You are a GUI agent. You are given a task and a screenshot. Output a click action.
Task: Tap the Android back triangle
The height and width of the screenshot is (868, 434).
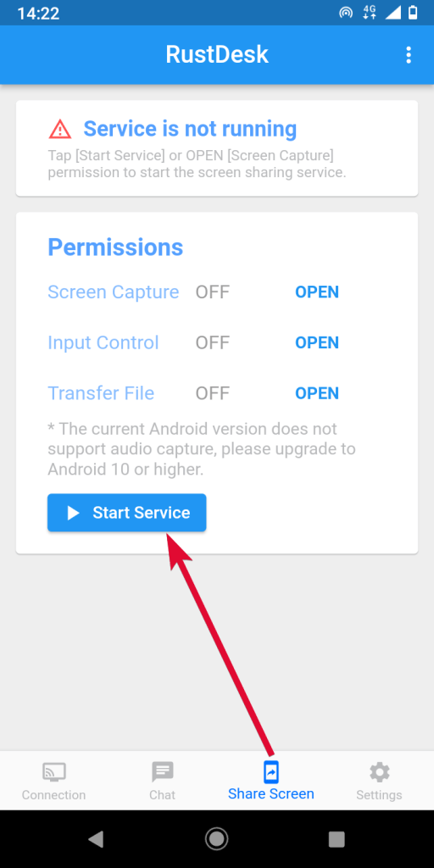pos(96,839)
